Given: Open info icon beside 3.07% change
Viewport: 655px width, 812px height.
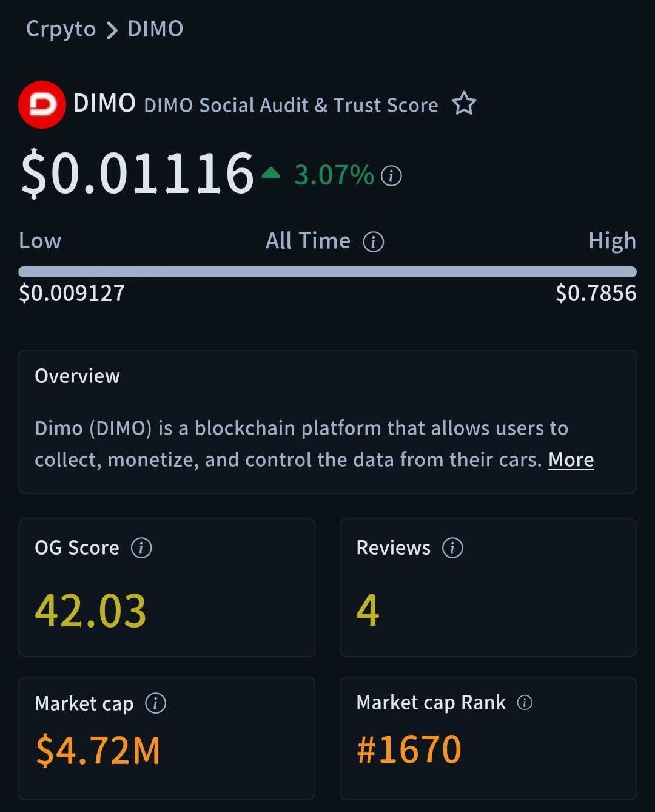Looking at the screenshot, I should [x=391, y=176].
